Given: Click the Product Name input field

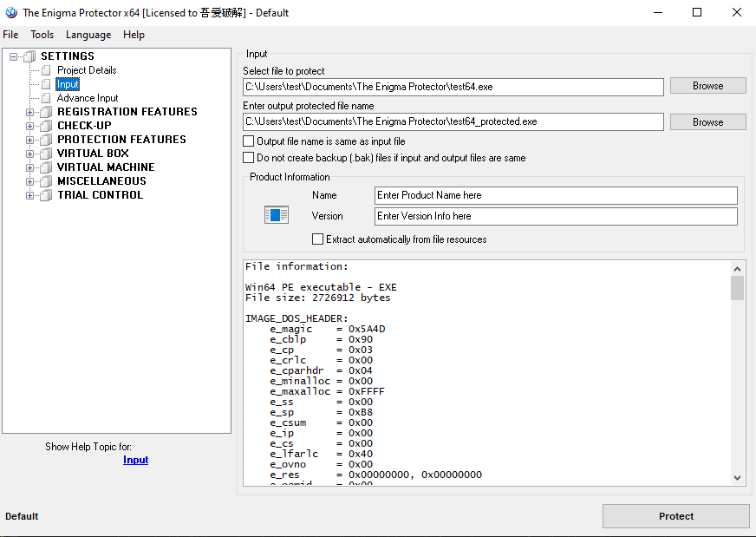Looking at the screenshot, I should coord(556,195).
